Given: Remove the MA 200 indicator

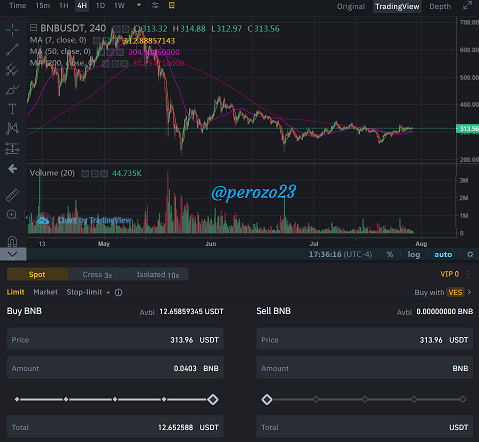Looking at the screenshot, I should pyautogui.click(x=124, y=63).
